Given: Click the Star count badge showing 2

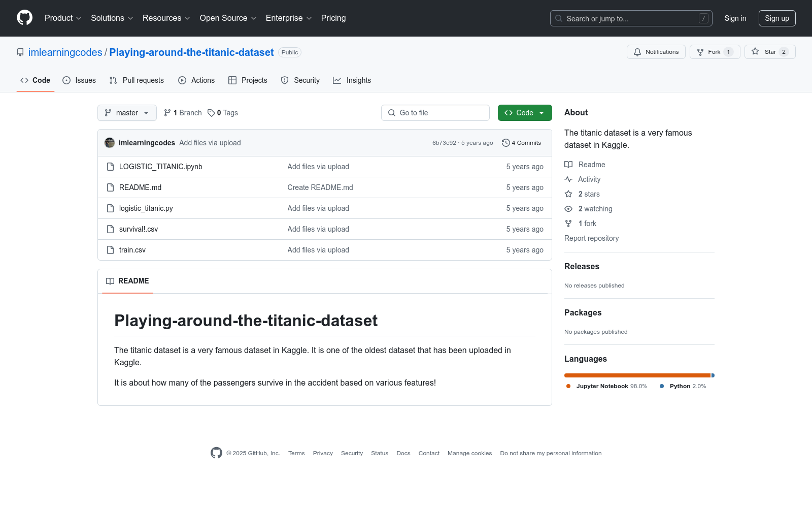Looking at the screenshot, I should point(784,52).
